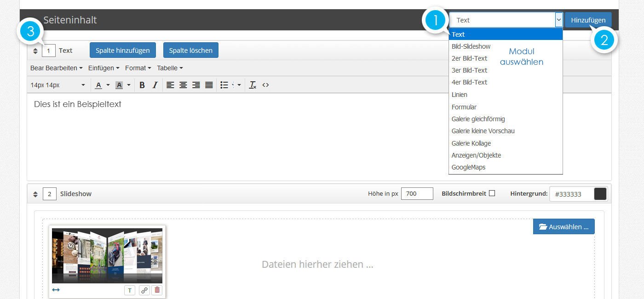The image size is (644, 299).
Task: Open the Einfügen menu
Action: pos(103,68)
